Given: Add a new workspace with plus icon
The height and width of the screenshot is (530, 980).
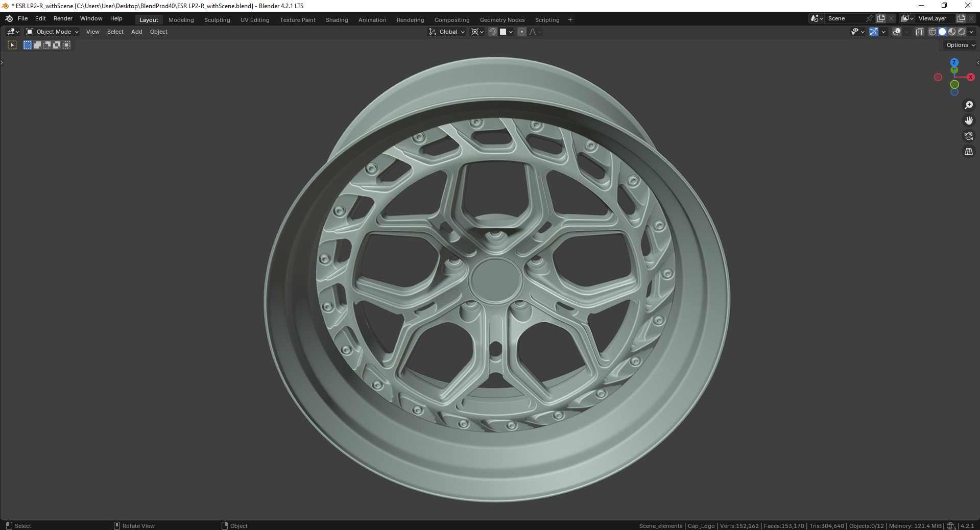Looking at the screenshot, I should tap(570, 20).
